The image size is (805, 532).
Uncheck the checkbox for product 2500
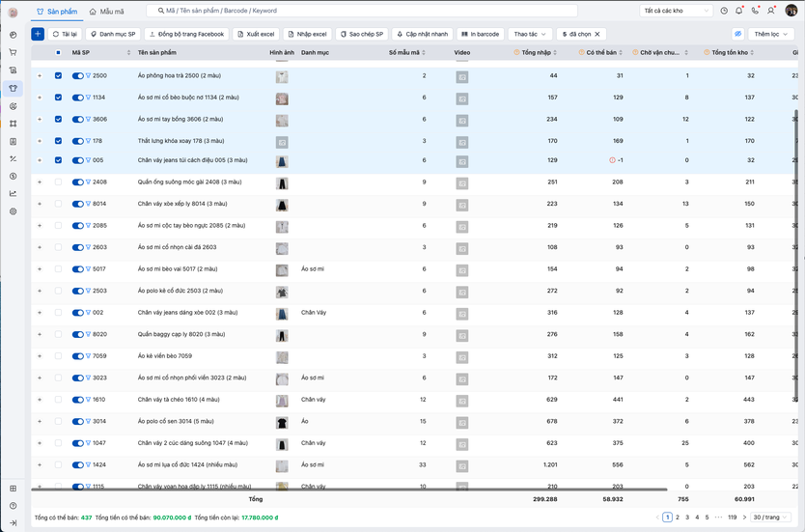[58, 75]
